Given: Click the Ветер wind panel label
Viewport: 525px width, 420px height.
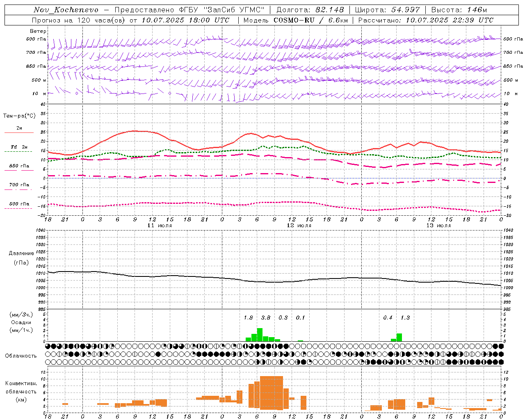Looking at the screenshot, I should pyautogui.click(x=38, y=31).
